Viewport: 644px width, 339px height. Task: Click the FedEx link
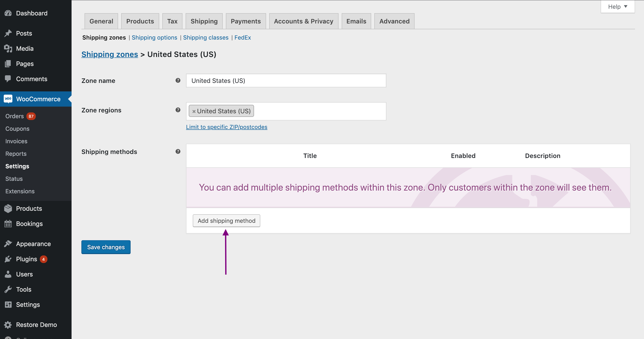tap(242, 37)
